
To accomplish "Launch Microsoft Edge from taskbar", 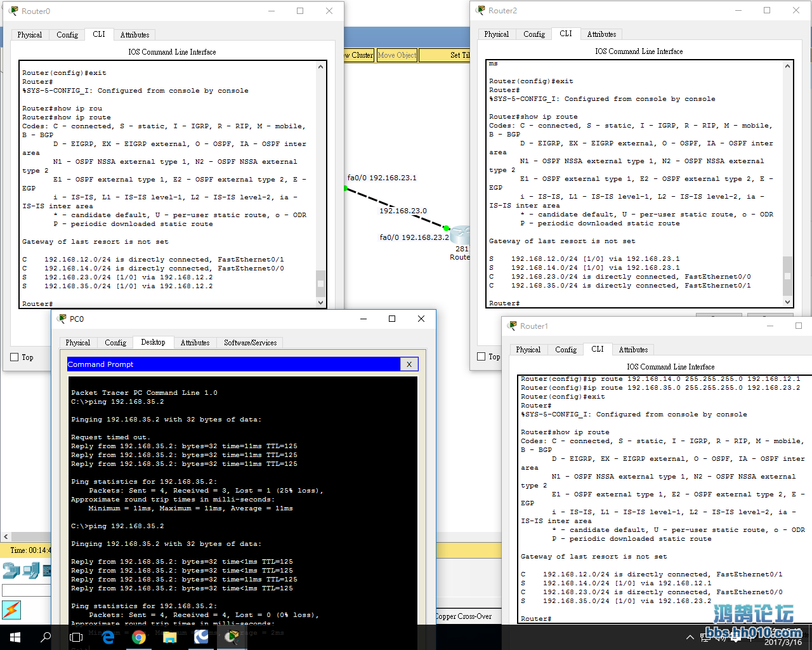I will tap(108, 637).
